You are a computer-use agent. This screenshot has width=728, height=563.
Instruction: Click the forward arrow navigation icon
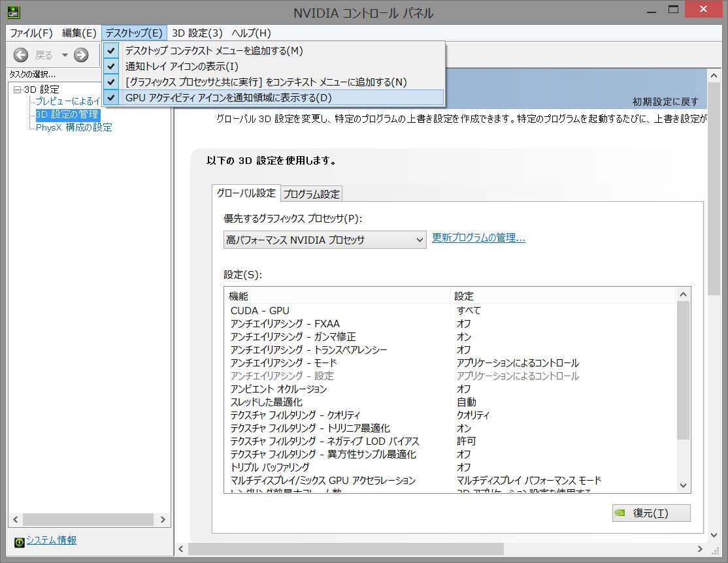[81, 56]
